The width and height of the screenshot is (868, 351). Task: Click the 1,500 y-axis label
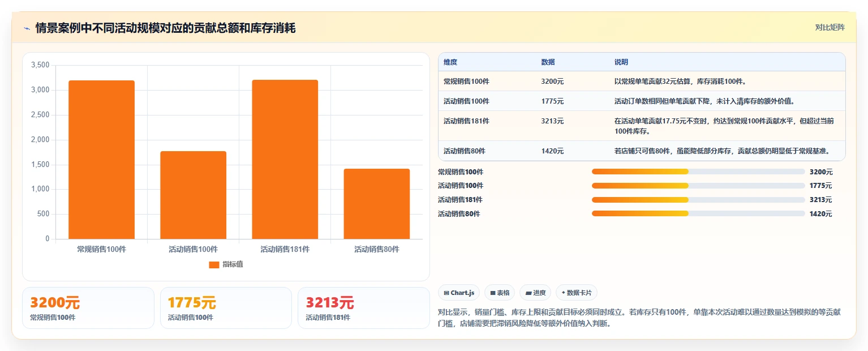point(40,165)
